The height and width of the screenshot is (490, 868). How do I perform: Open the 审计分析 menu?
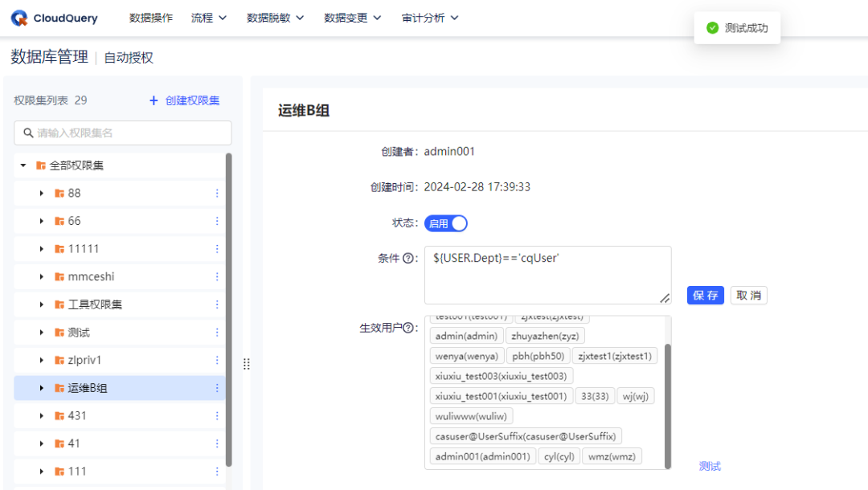pos(424,17)
